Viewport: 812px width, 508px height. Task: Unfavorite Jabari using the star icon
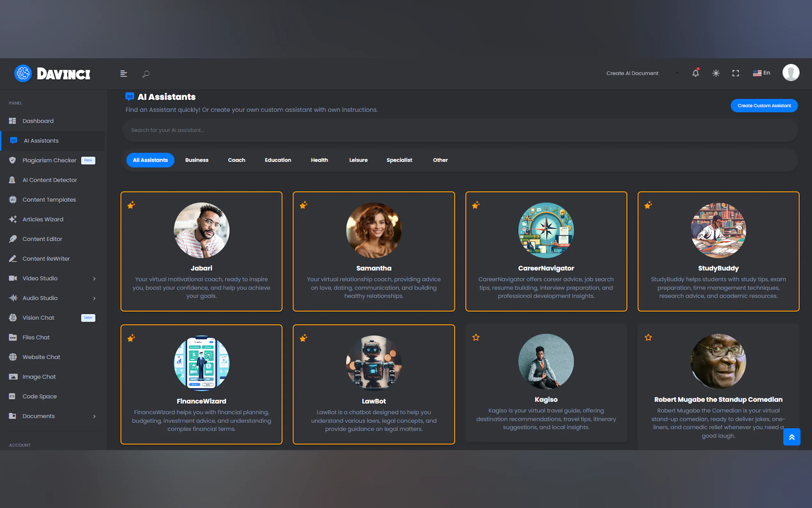pos(131,205)
